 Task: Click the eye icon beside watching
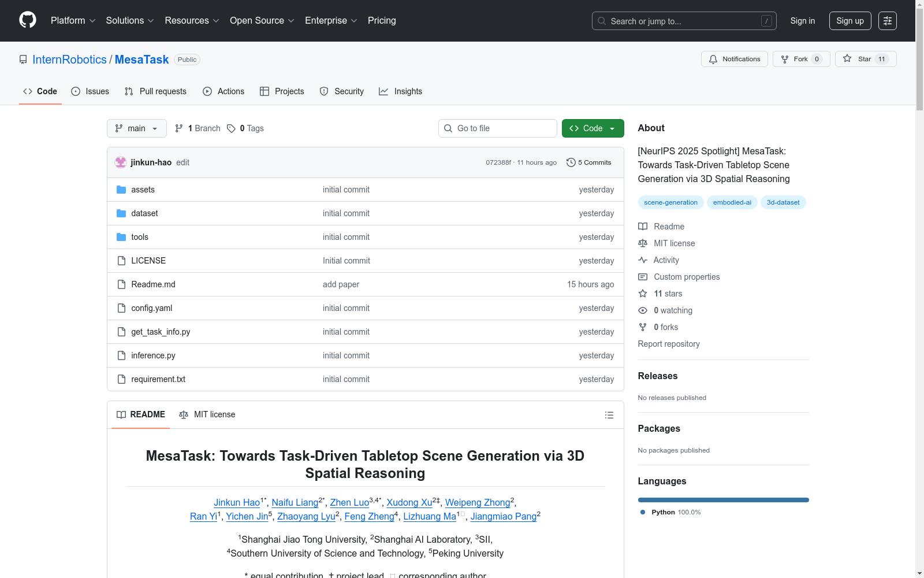point(643,310)
